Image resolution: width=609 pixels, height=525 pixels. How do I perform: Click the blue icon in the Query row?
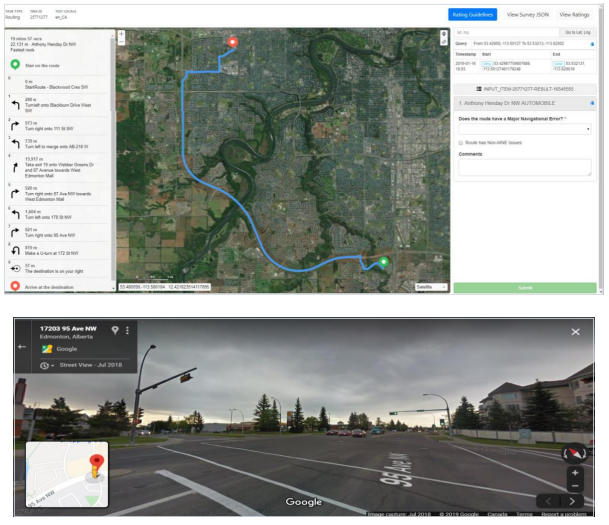click(x=592, y=44)
